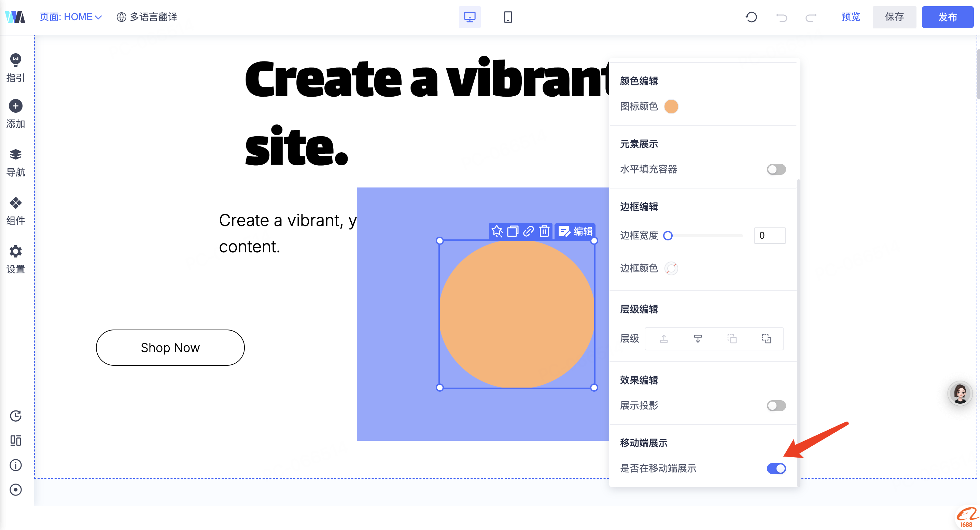Click the orange 图标颜色 swatch
This screenshot has height=530, width=980.
(671, 107)
